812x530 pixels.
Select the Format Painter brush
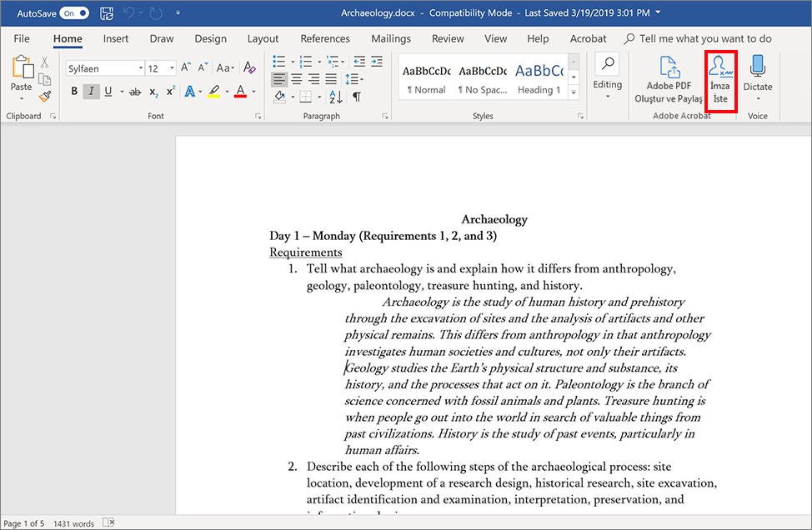click(x=45, y=96)
